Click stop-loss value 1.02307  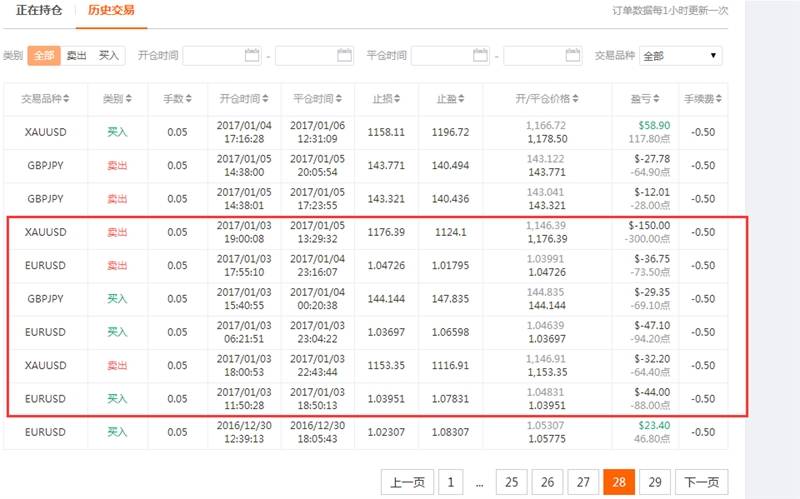point(386,432)
